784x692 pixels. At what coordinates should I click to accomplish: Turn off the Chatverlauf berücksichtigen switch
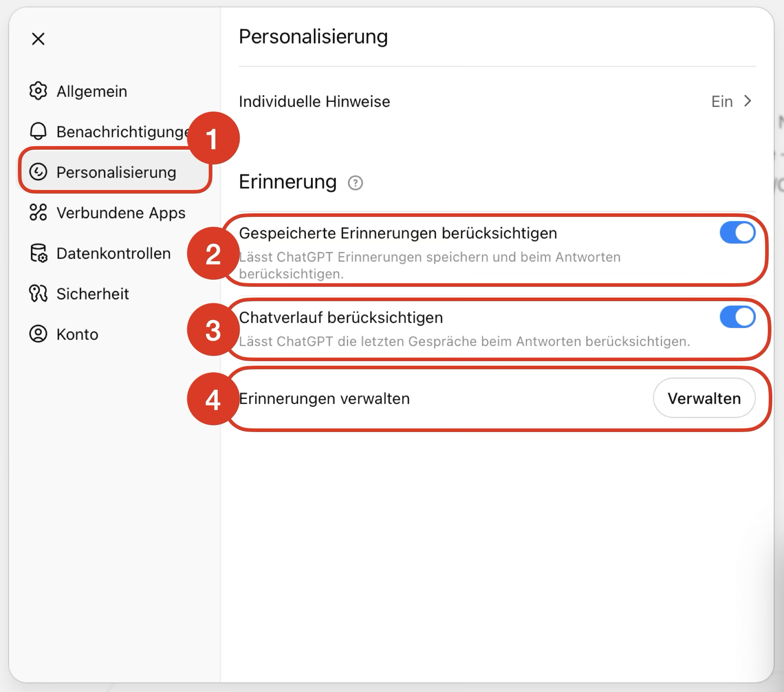click(x=737, y=317)
